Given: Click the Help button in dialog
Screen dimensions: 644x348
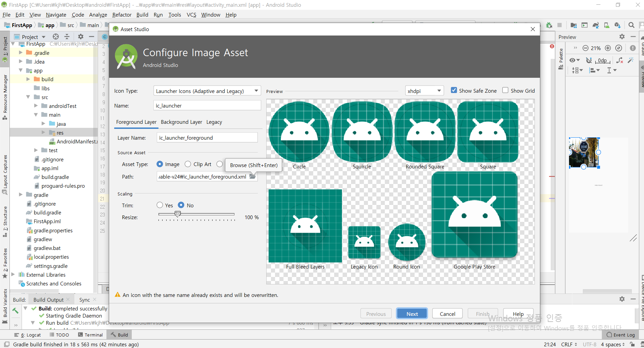Looking at the screenshot, I should [x=518, y=314].
